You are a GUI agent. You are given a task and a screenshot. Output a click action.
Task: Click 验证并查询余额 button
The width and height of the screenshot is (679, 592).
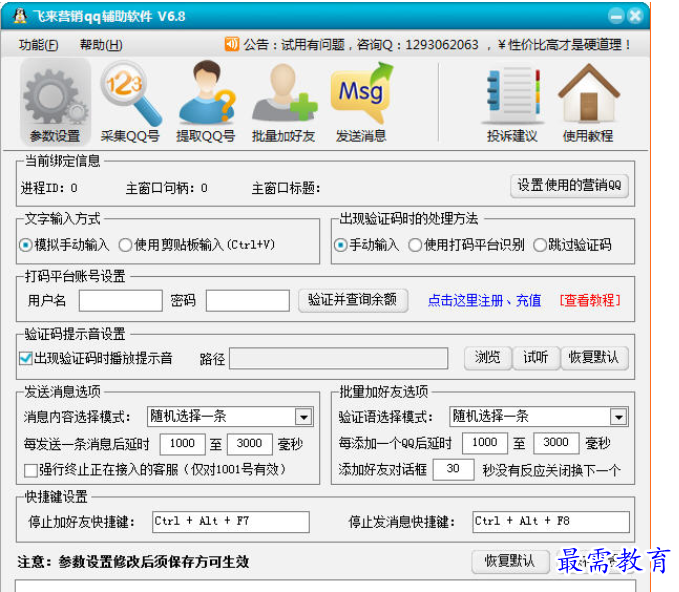tap(353, 300)
